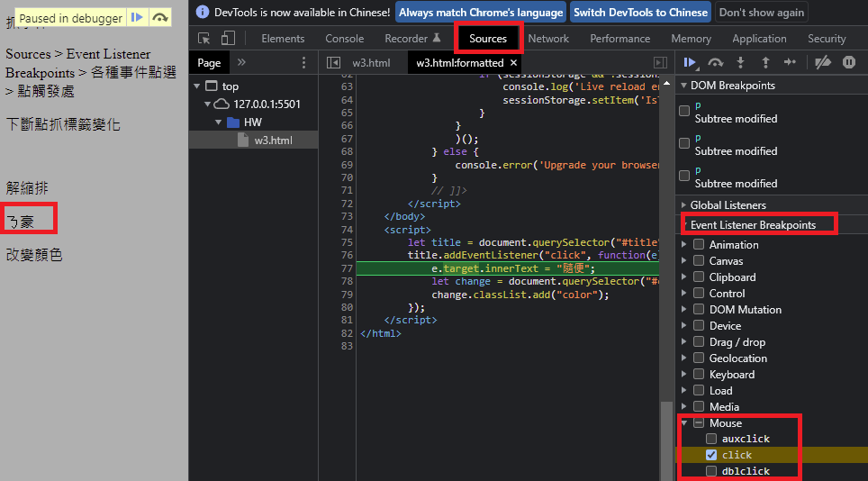Click the 改變顏色 text on page
Viewport: 868px width, 481px height.
[x=34, y=255]
